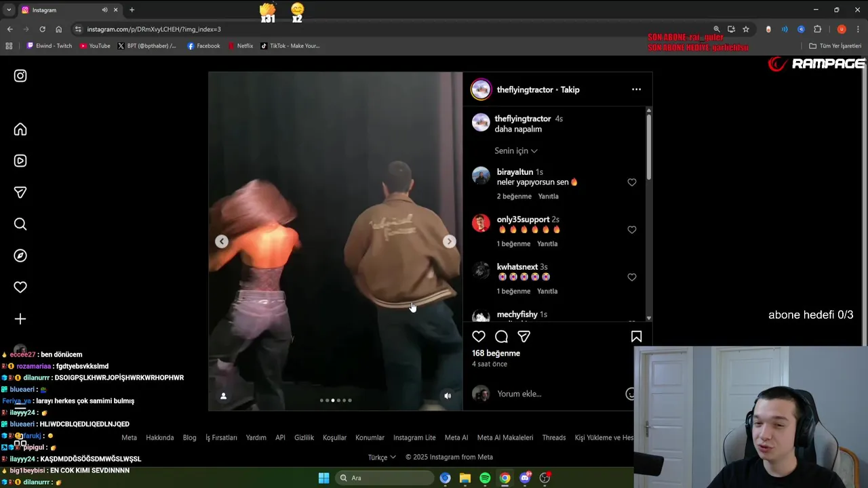Open direct Messages paper-plane icon in sidebar
The image size is (868, 488).
pos(20,192)
